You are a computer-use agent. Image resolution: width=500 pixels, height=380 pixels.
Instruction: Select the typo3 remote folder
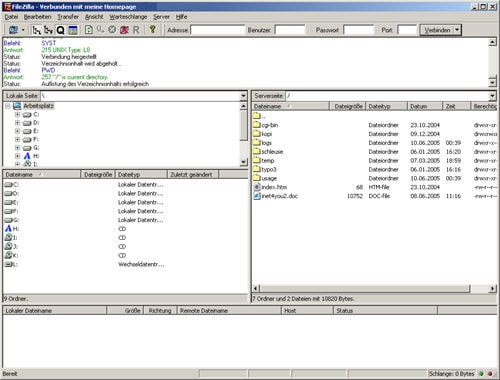[269, 169]
